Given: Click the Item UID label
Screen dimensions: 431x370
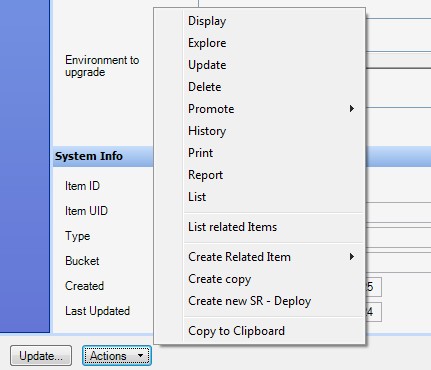Looking at the screenshot, I should [x=86, y=211].
